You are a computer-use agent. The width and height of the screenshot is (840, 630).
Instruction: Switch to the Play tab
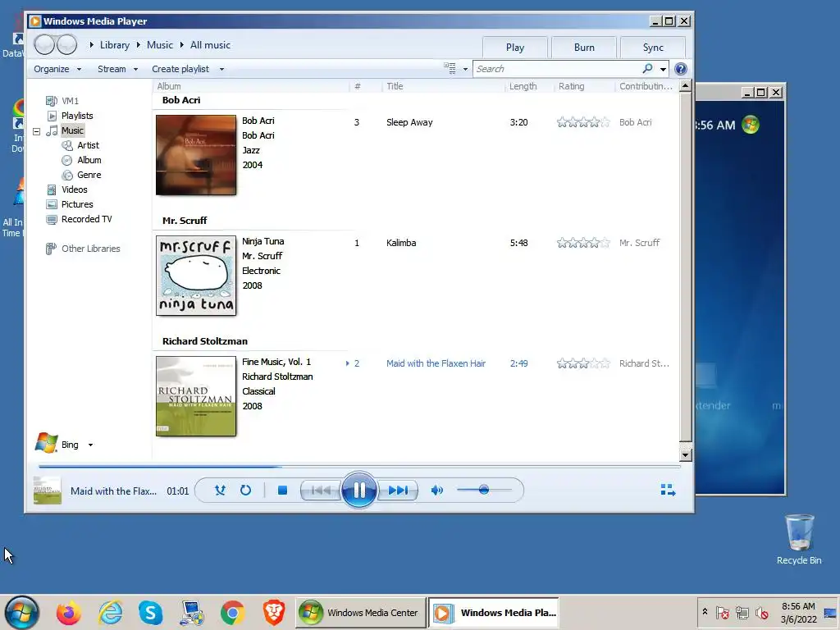pyautogui.click(x=515, y=47)
